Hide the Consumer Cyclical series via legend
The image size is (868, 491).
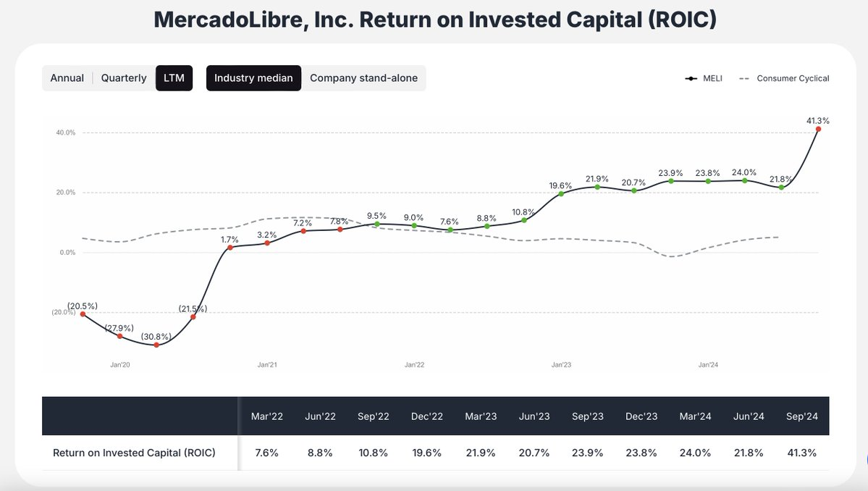[x=784, y=78]
